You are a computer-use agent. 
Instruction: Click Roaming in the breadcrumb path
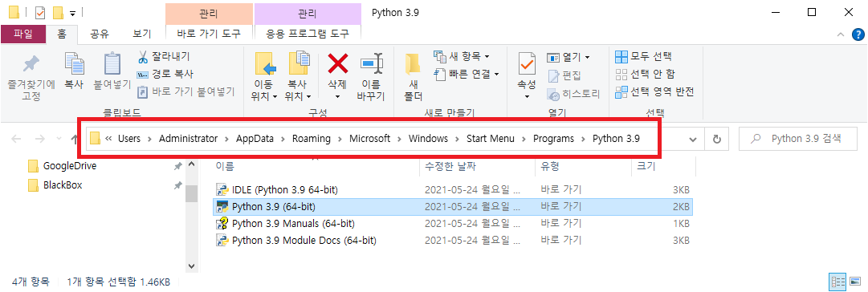click(x=312, y=139)
